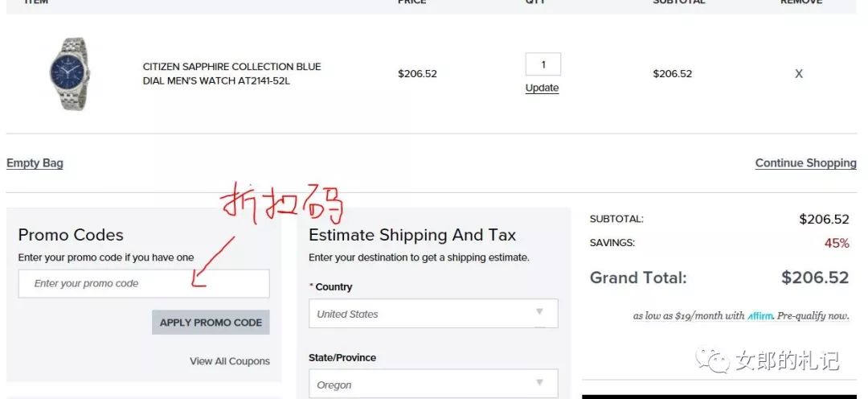868x399 pixels.
Task: Expand the State/Province dropdown showing Oregon
Action: pos(432,385)
